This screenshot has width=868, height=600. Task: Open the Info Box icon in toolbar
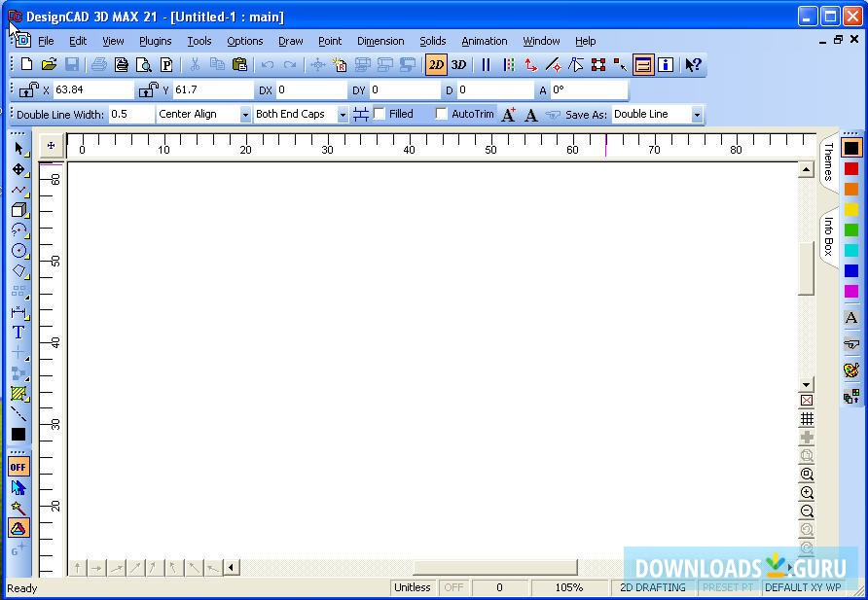666,65
